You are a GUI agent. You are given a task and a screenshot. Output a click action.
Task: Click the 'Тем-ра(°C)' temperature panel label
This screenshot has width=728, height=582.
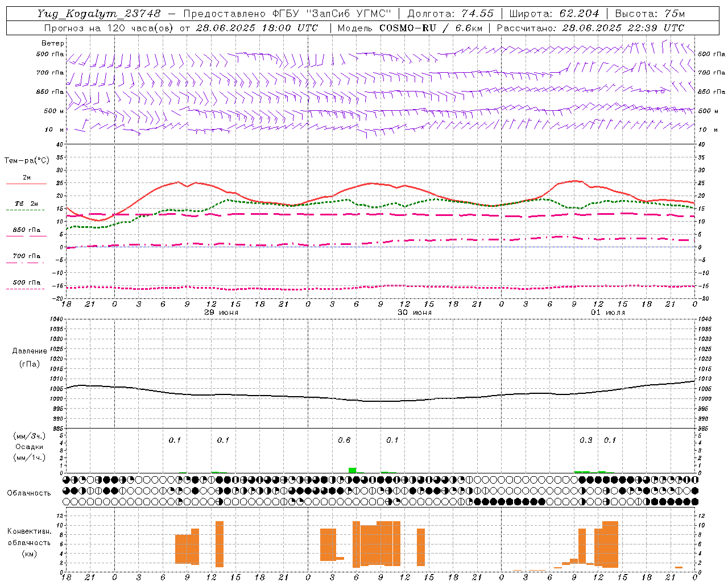pyautogui.click(x=27, y=161)
